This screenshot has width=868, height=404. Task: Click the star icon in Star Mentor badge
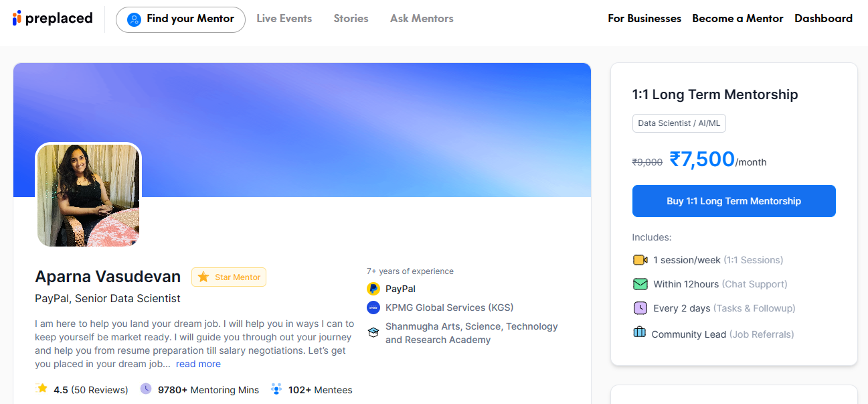click(x=203, y=277)
